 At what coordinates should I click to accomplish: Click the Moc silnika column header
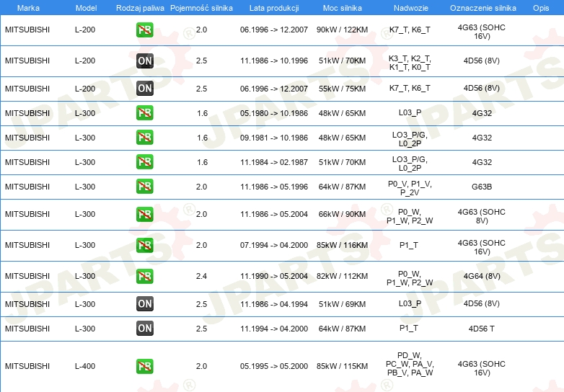343,8
